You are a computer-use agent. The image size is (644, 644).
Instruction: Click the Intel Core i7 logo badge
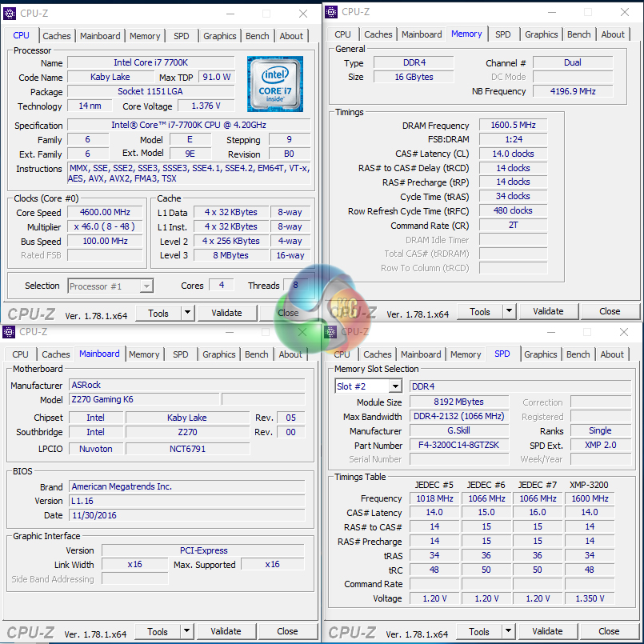tap(274, 83)
